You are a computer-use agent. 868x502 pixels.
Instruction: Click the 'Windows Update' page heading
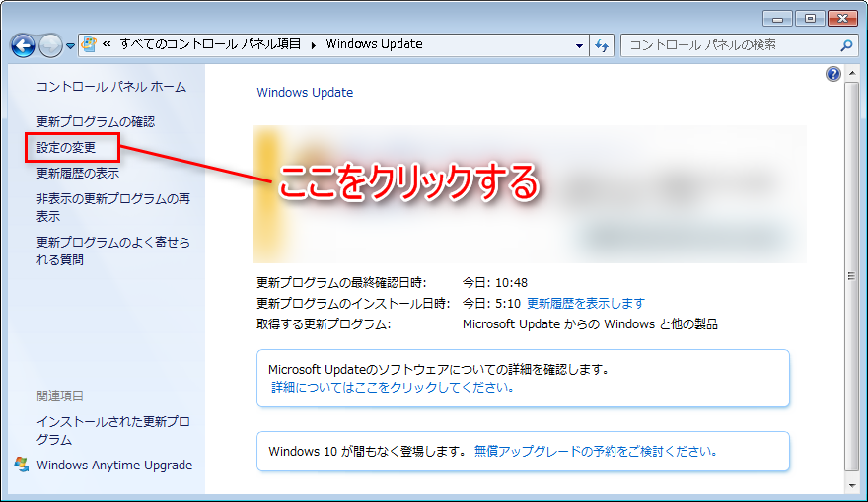point(305,93)
